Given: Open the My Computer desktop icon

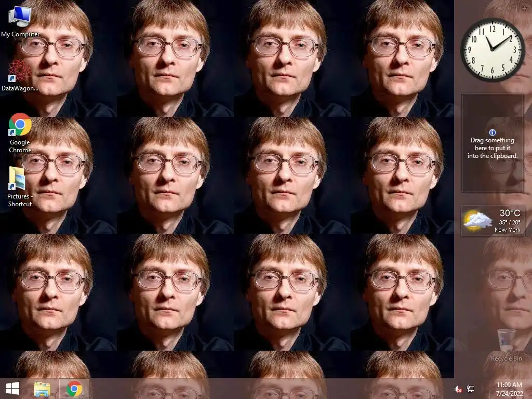Looking at the screenshot, I should [x=20, y=21].
